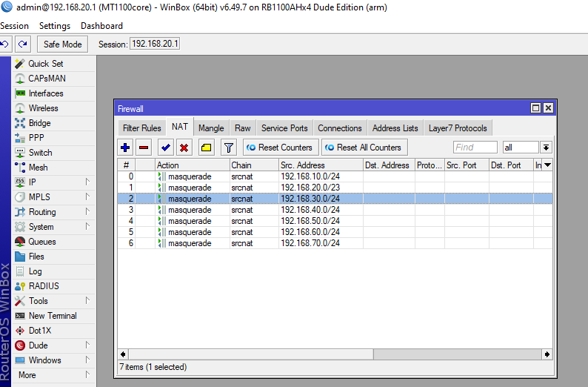Open PPP sidebar entry
The height and width of the screenshot is (387, 588).
tap(53, 138)
